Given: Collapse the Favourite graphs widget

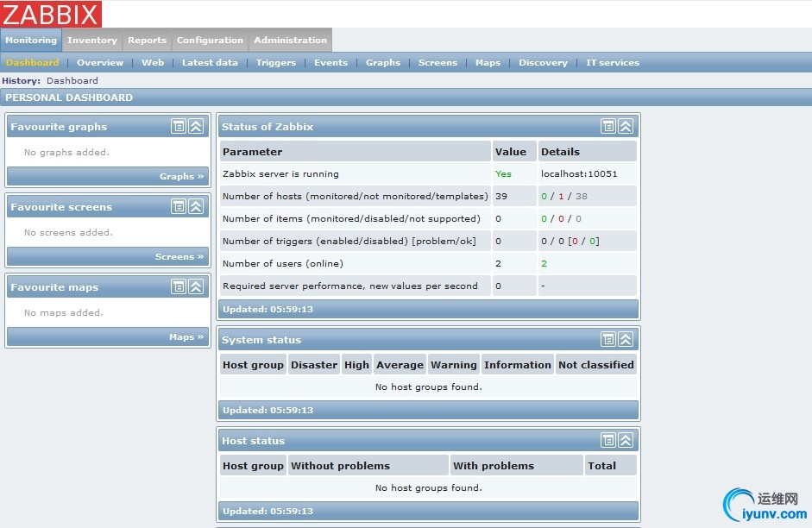Looking at the screenshot, I should click(x=196, y=126).
